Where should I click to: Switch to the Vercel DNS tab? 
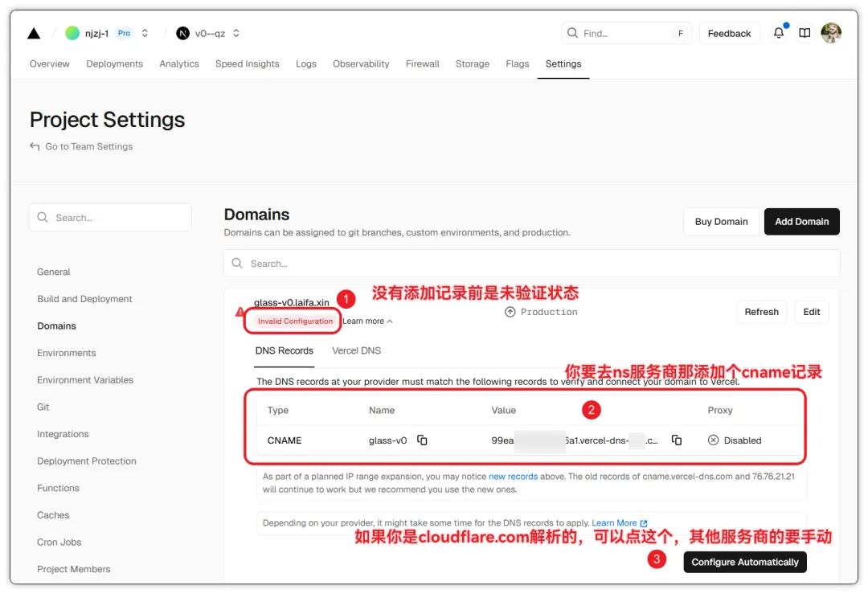click(x=356, y=350)
